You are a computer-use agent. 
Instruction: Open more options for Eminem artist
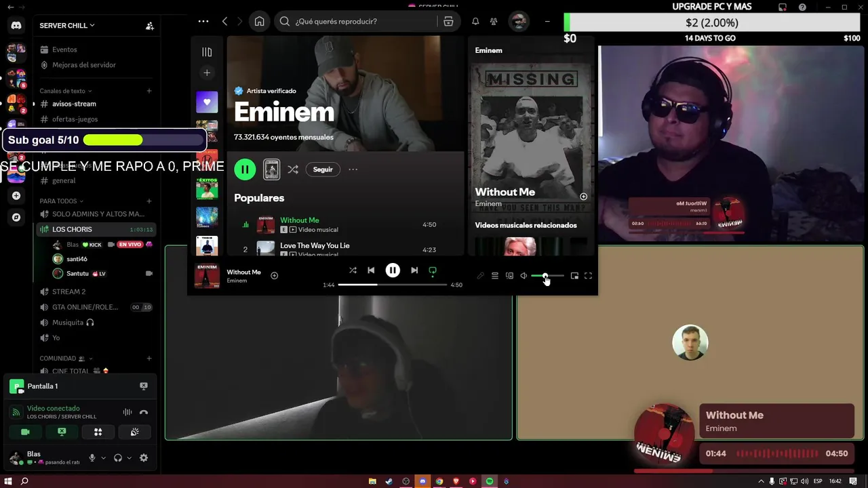(x=353, y=169)
